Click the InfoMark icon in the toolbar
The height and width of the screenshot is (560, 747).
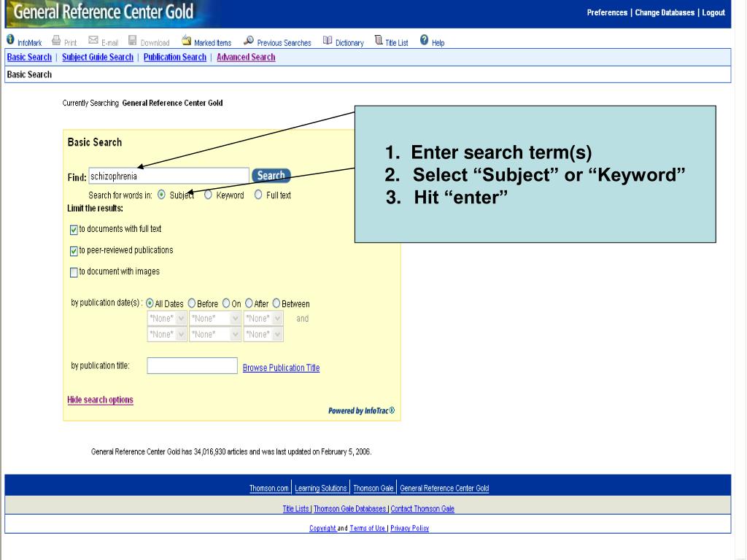(x=10, y=40)
